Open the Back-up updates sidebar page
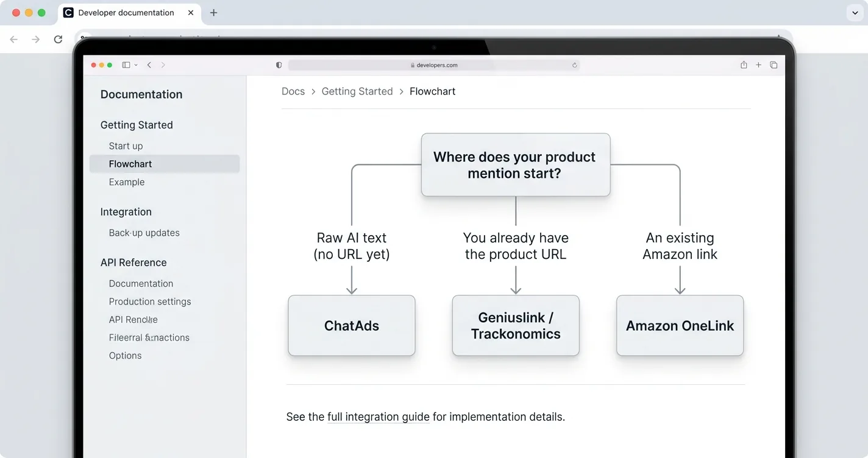The height and width of the screenshot is (458, 868). (x=144, y=233)
